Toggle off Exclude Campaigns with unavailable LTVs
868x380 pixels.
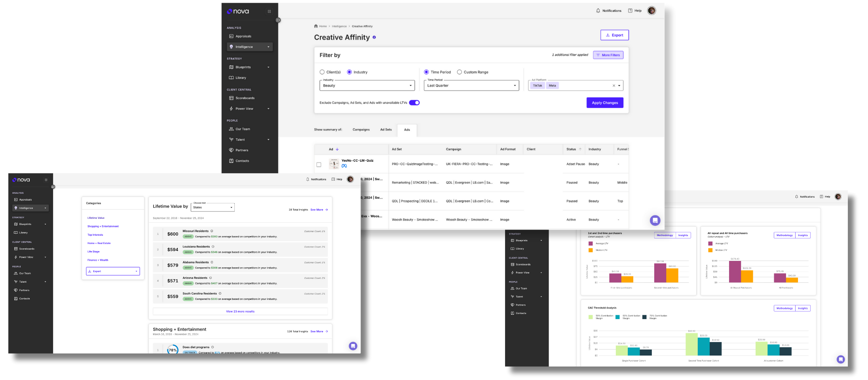click(414, 103)
